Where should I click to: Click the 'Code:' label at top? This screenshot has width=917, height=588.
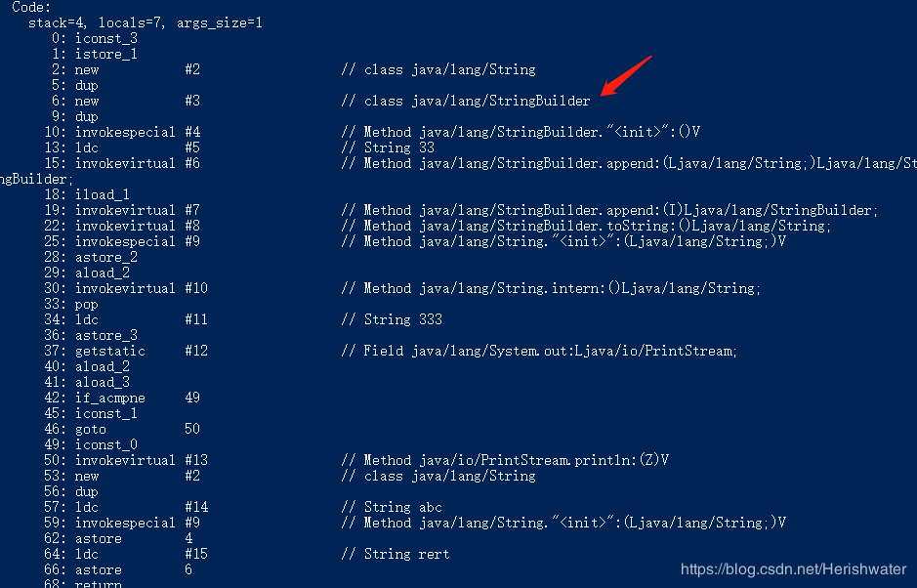click(31, 8)
